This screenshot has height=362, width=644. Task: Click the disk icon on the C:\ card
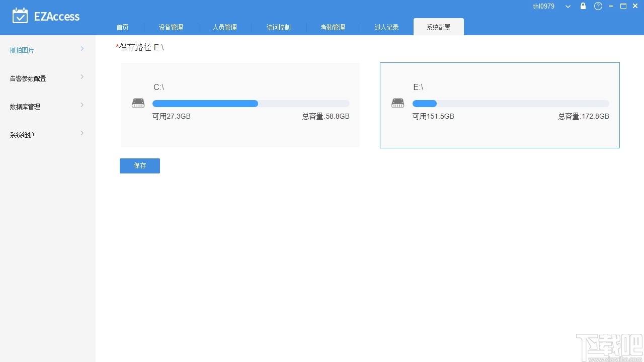(138, 103)
